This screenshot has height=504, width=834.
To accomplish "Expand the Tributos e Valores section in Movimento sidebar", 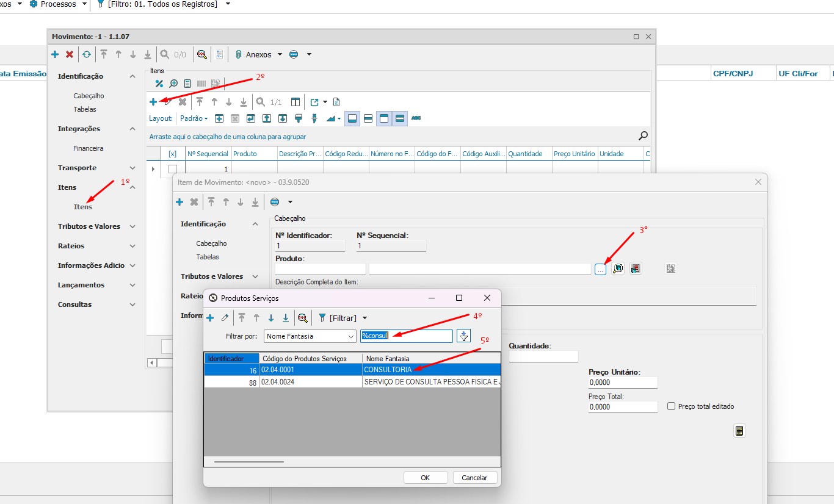I will 132,226.
